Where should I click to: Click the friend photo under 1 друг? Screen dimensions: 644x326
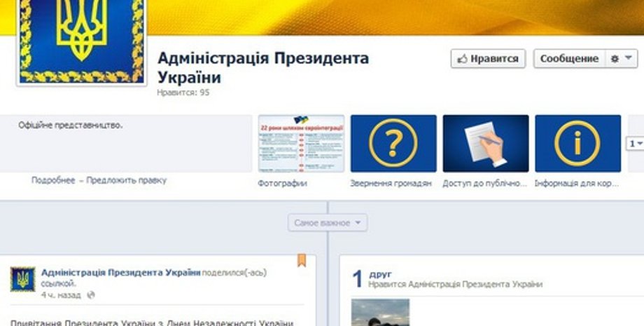[380, 313]
